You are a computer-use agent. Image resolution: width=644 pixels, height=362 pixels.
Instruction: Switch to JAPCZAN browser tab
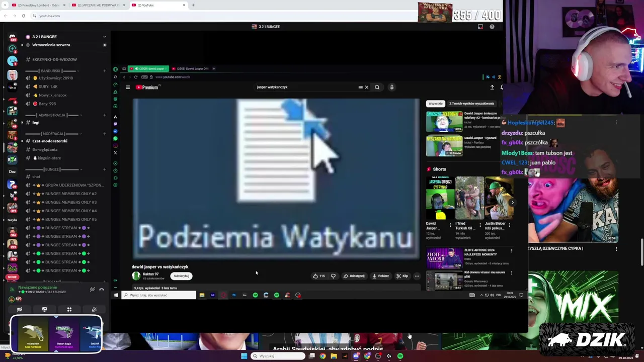tap(98, 5)
